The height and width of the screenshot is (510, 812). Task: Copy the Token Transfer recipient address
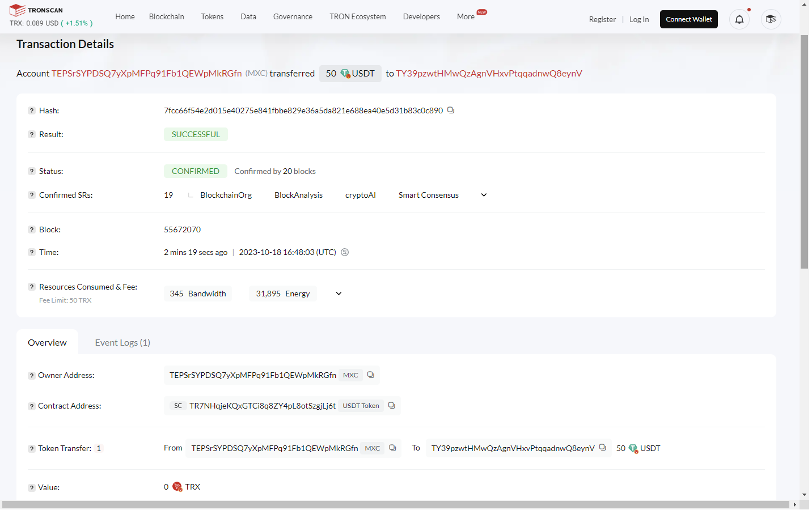603,448
